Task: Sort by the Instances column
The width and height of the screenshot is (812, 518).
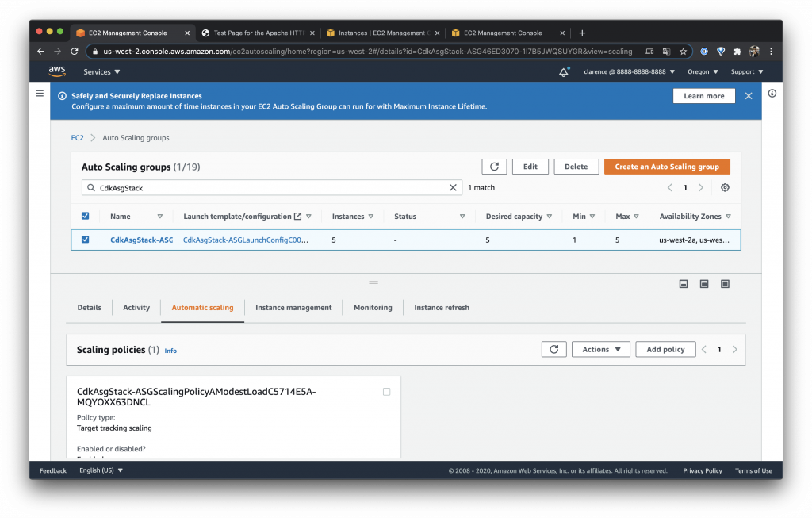Action: click(371, 216)
